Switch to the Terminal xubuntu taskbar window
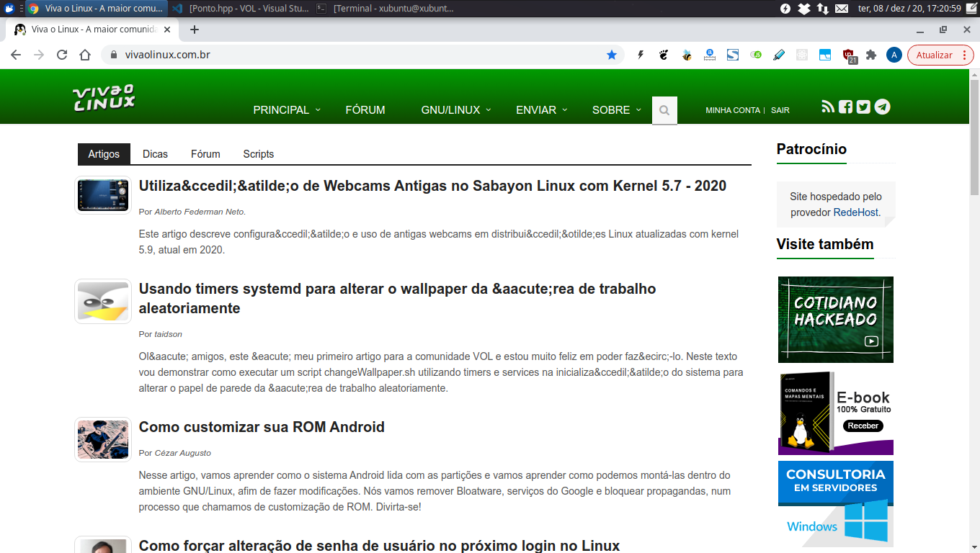The image size is (980, 553). click(x=386, y=9)
